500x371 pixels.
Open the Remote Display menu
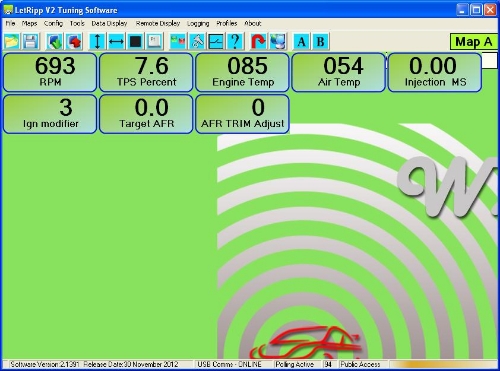point(158,23)
